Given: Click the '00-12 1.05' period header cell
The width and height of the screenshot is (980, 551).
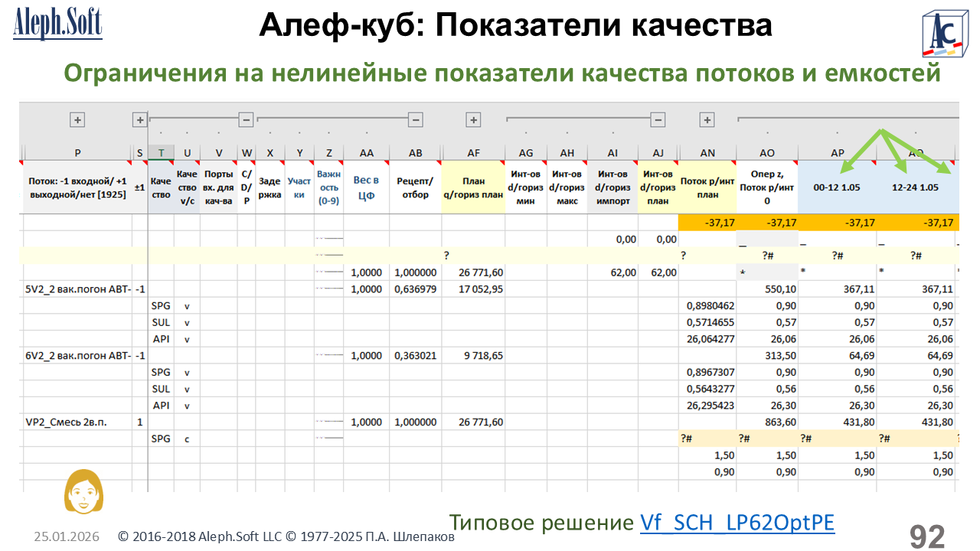Looking at the screenshot, I should 837,187.
